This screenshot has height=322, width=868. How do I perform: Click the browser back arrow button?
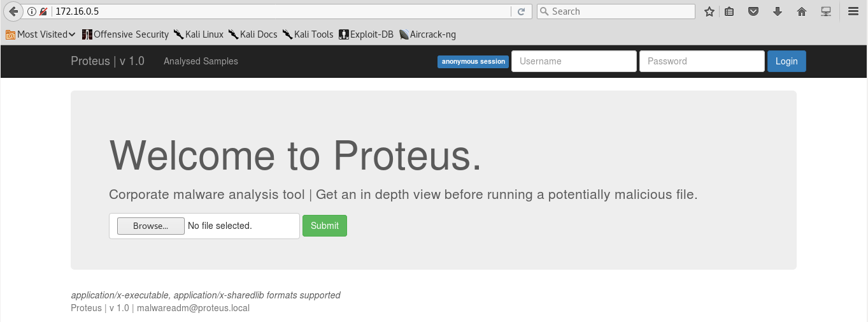[x=13, y=11]
